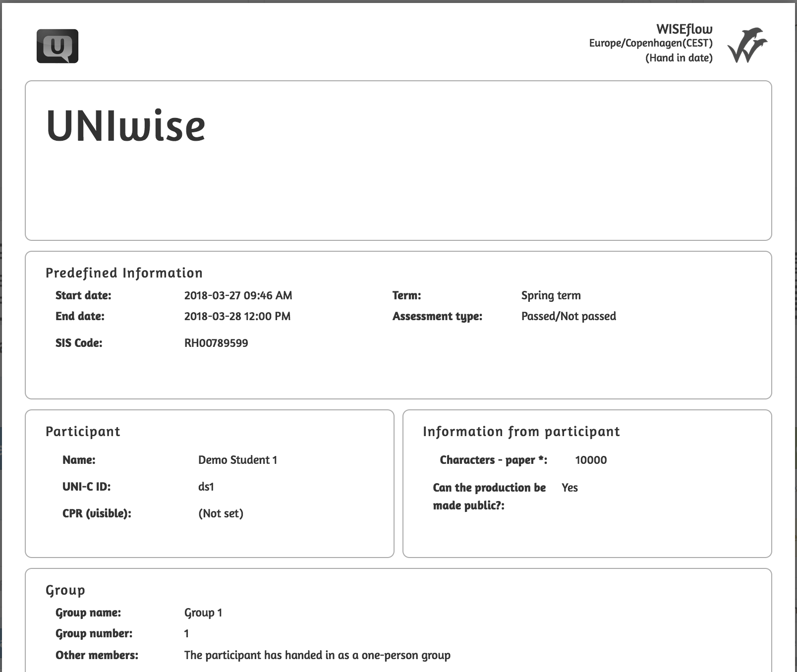Select the Passed/Not passed value
This screenshot has width=797, height=672.
point(569,316)
